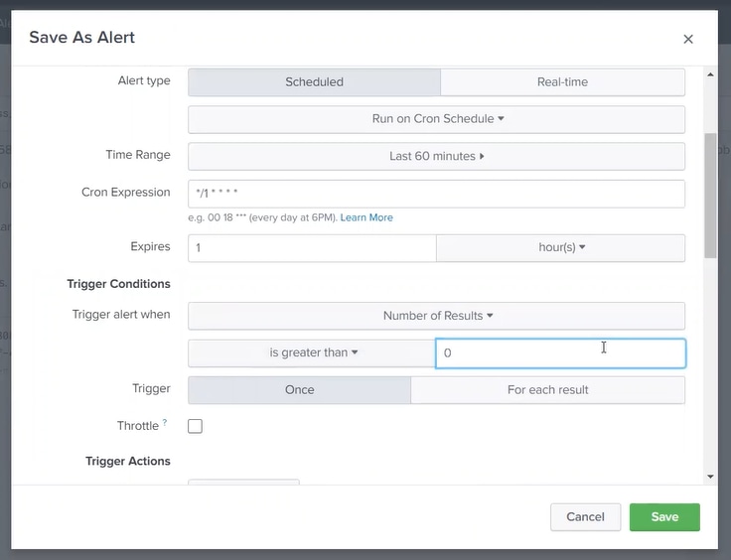The height and width of the screenshot is (560, 731).
Task: Click the scrollbar up arrow
Action: pos(710,74)
